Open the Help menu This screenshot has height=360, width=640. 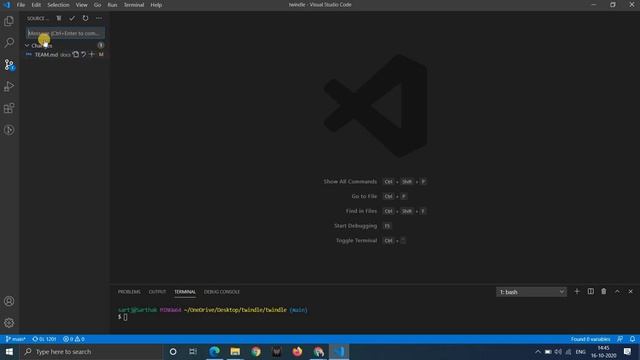(x=156, y=5)
